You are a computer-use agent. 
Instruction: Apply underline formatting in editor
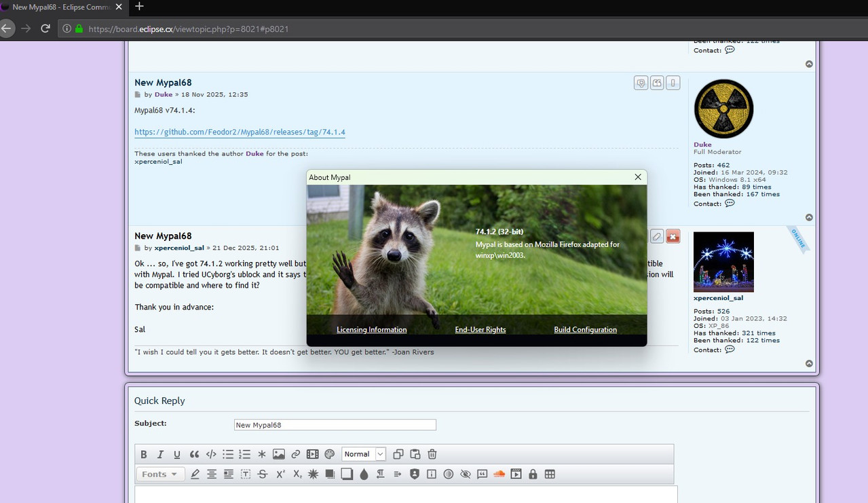(x=177, y=454)
